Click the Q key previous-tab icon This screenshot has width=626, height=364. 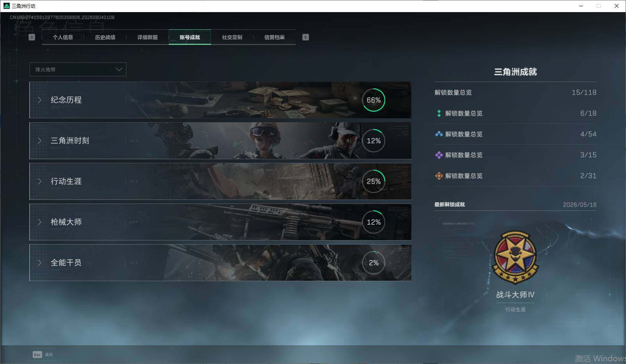point(32,37)
